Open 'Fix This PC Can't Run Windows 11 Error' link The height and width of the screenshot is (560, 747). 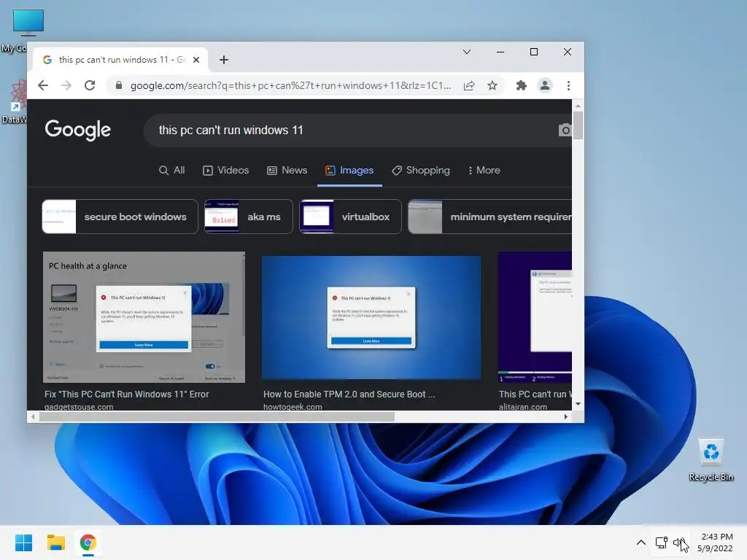[x=127, y=394]
